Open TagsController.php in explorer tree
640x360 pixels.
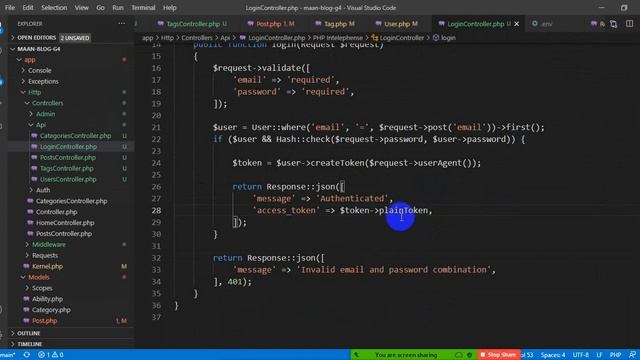67,169
